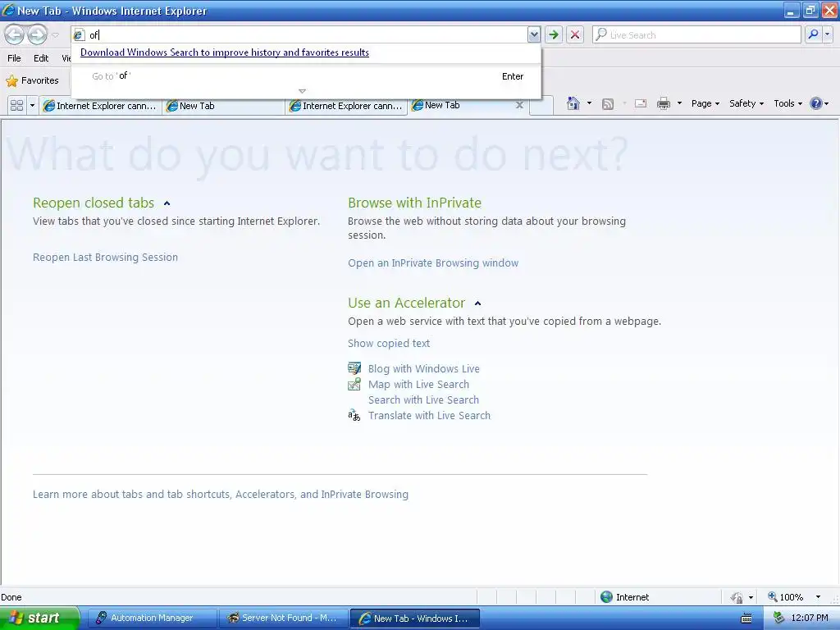Click the Internet zone globe in status bar
The width and height of the screenshot is (840, 630).
coord(606,597)
